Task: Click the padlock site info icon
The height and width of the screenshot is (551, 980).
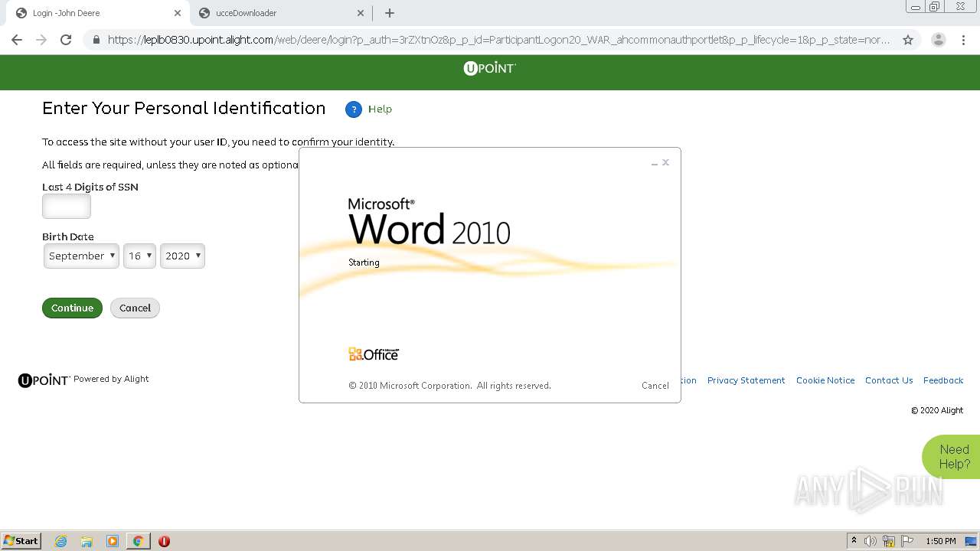Action: tap(96, 40)
